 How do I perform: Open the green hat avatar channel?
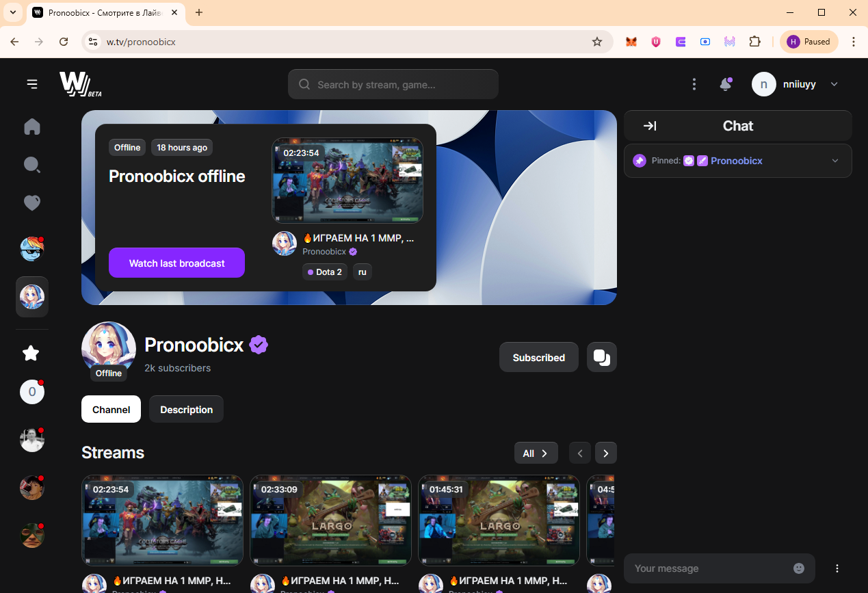click(x=32, y=535)
